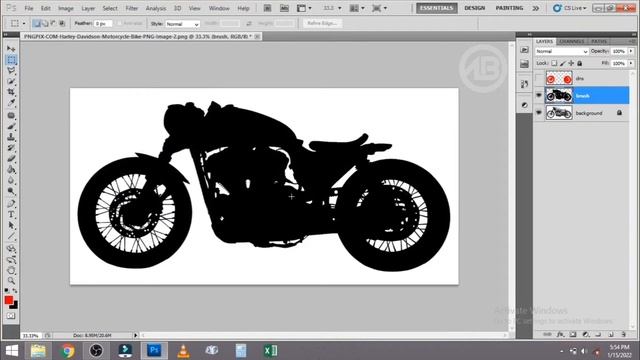Image resolution: width=640 pixels, height=360 pixels.
Task: Set the black background color swatch
Action: coord(15,305)
